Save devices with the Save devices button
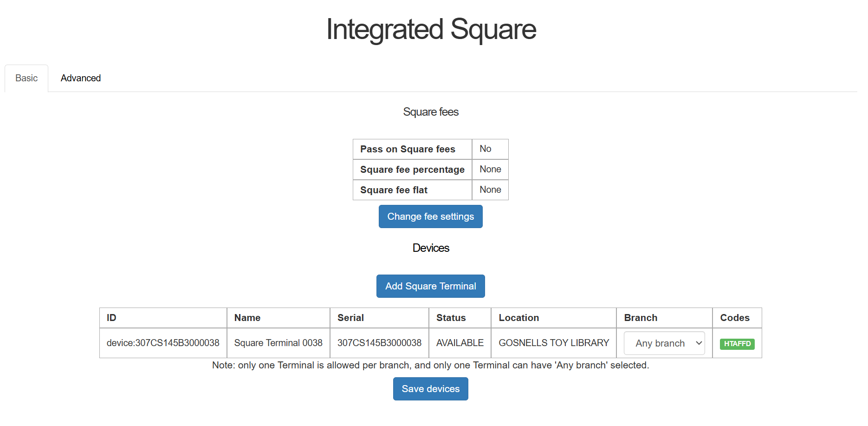Screen dimensions: 868x426 [431, 389]
